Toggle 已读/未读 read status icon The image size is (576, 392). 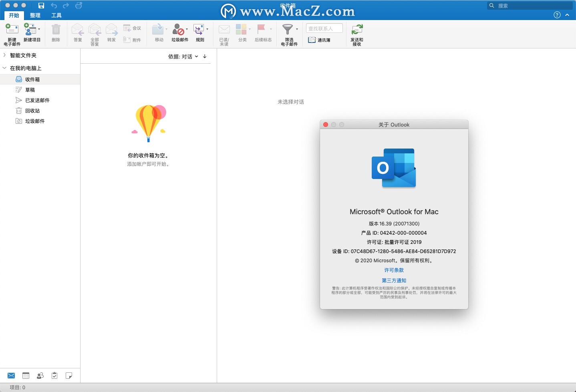click(224, 29)
